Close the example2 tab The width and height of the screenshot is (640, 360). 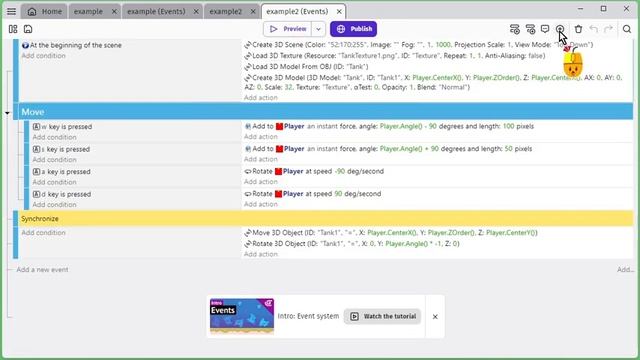[x=253, y=11]
